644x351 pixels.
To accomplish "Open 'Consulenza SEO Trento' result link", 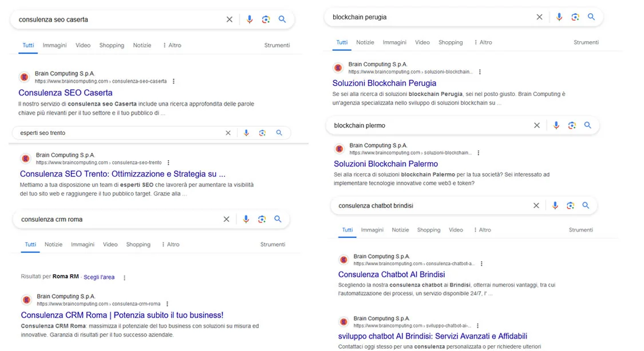I will click(x=123, y=174).
